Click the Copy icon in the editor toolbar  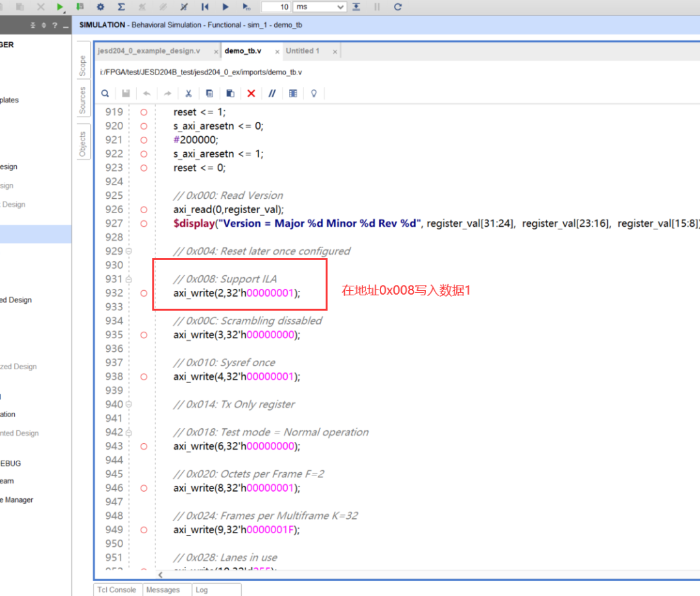(x=209, y=93)
